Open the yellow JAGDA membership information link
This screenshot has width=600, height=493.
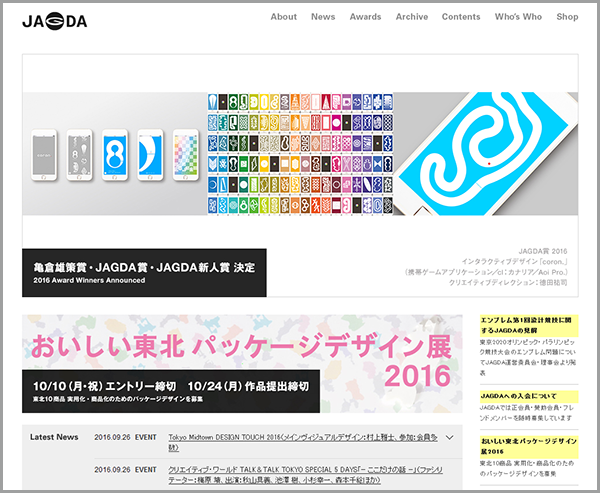click(x=529, y=396)
